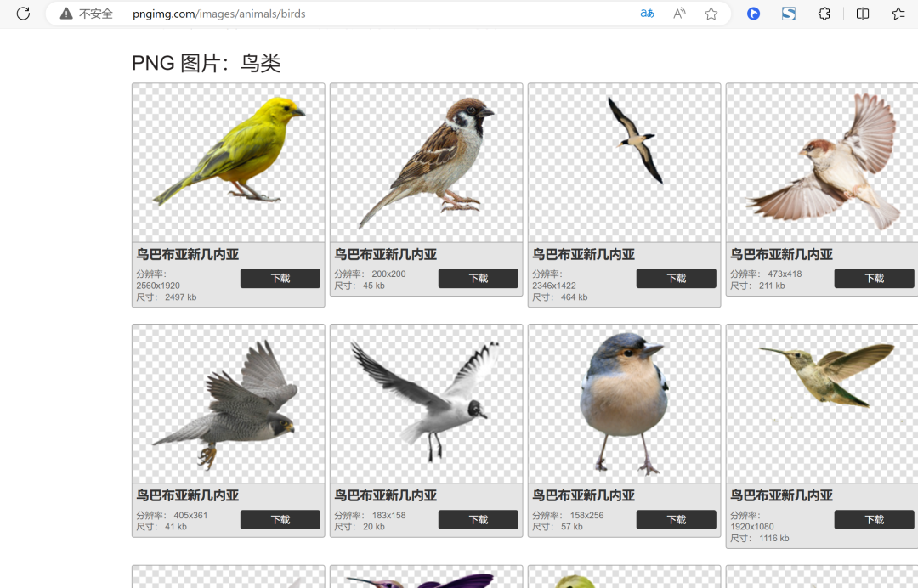Open the flying sparrow with spread wings thumbnail
918x588 pixels.
[822, 162]
